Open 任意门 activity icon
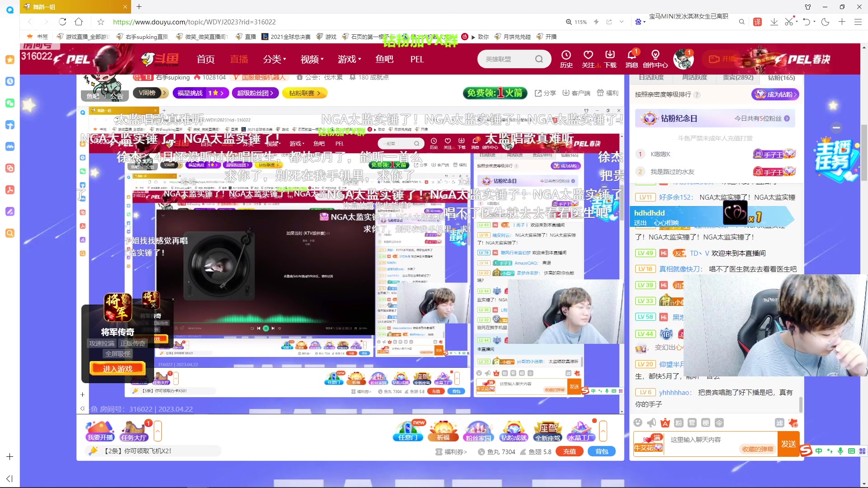The width and height of the screenshot is (868, 488). coord(408,431)
